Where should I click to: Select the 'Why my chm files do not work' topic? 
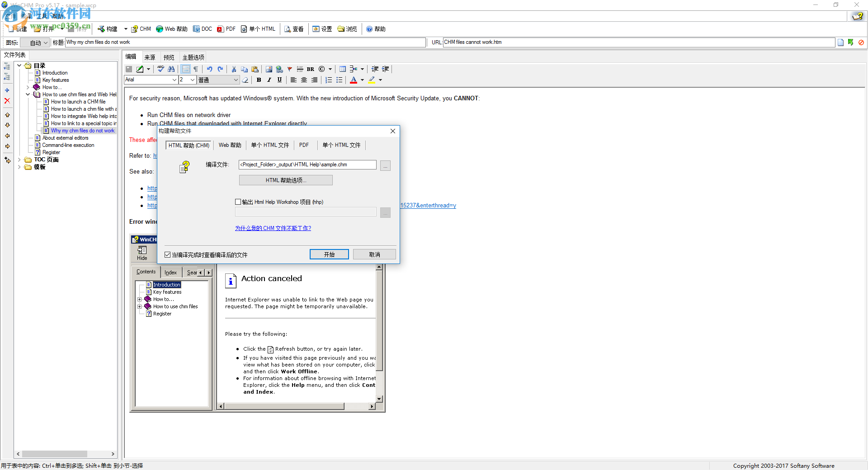82,131
